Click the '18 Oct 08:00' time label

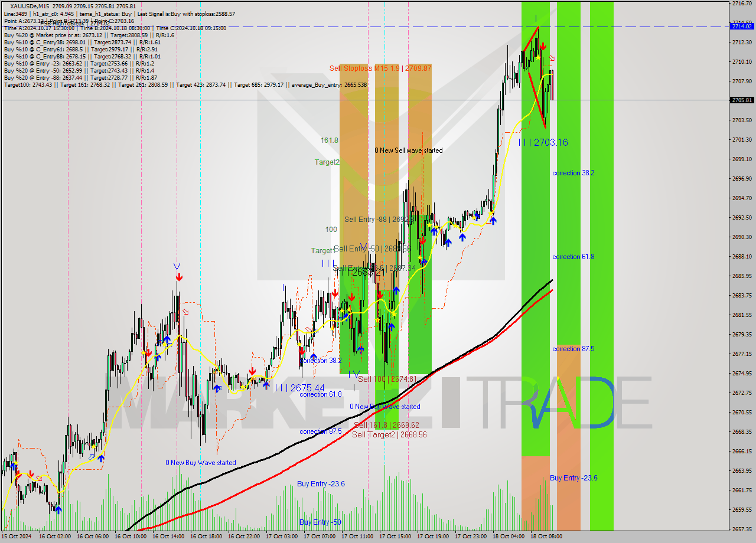coord(546,537)
